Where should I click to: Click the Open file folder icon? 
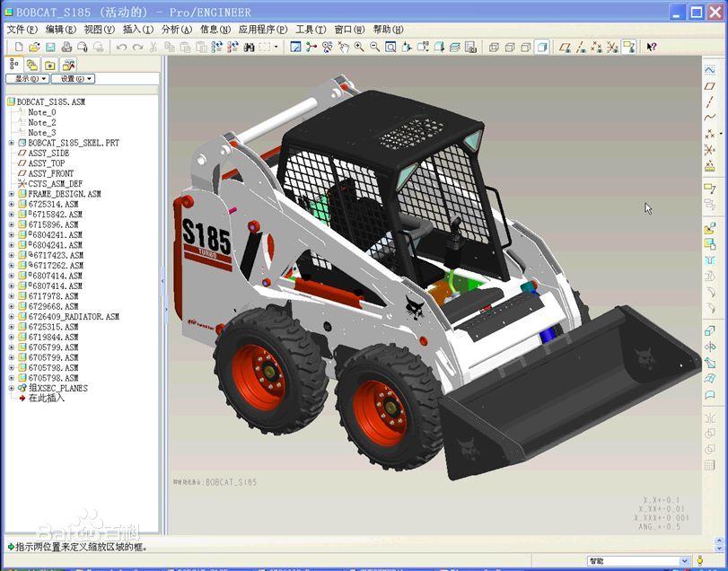[34, 47]
